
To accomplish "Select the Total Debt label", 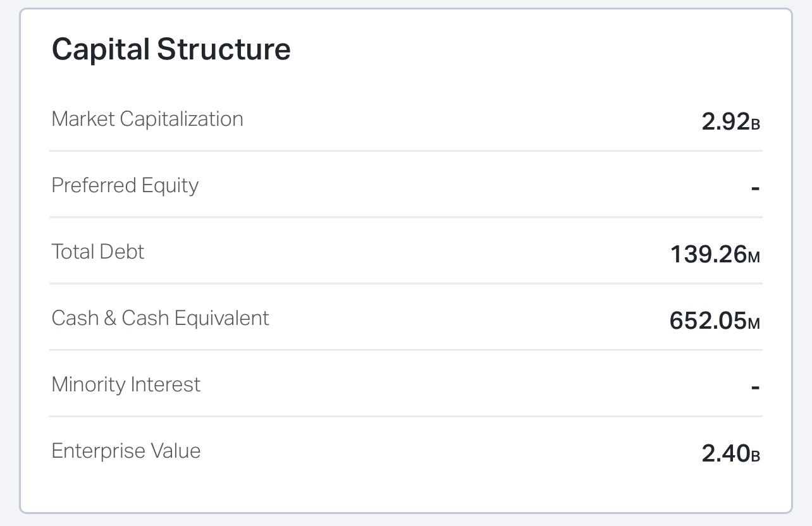I will (x=98, y=252).
